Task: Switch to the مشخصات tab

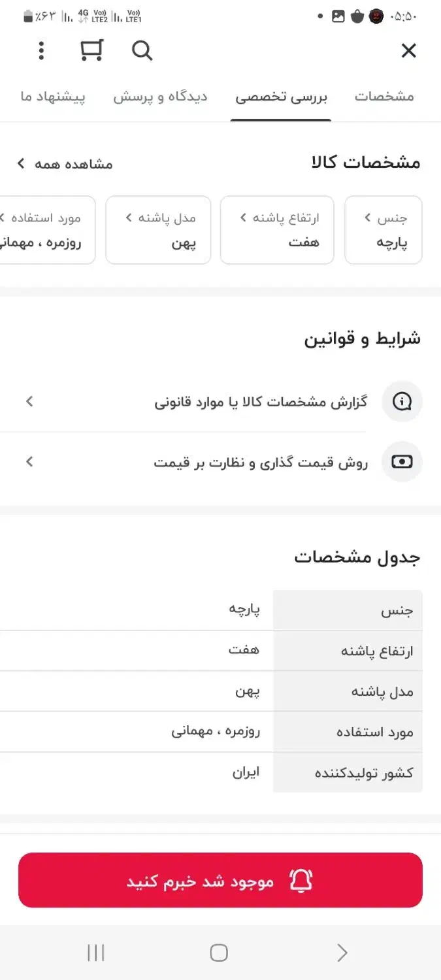Action: point(385,96)
